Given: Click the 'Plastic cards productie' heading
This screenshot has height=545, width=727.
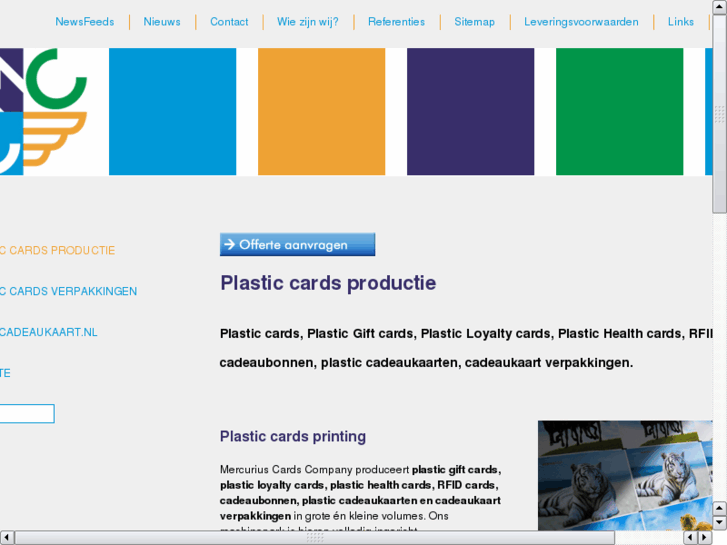Looking at the screenshot, I should coord(328,283).
